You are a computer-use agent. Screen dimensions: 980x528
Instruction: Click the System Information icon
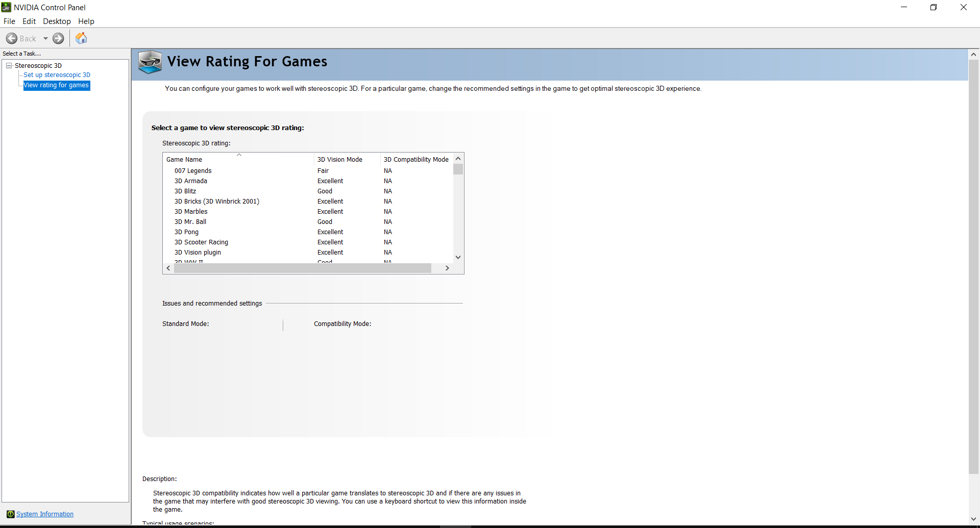tap(11, 514)
